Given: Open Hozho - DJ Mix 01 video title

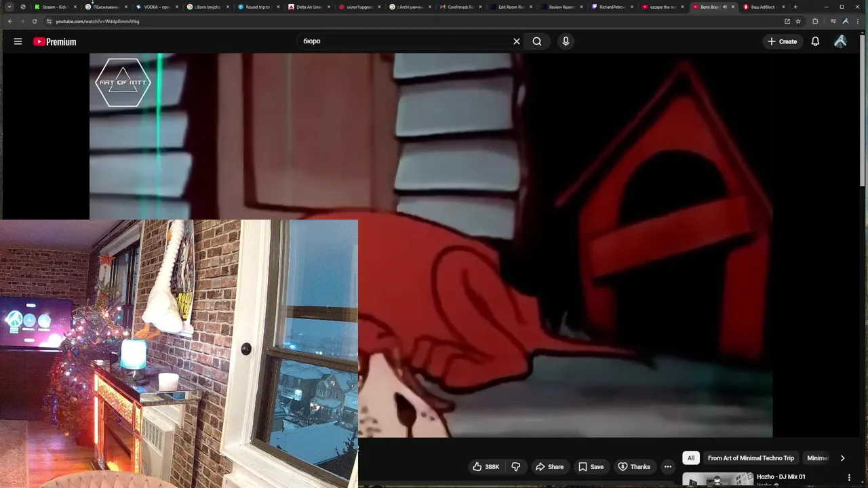Looking at the screenshot, I should pos(781,477).
